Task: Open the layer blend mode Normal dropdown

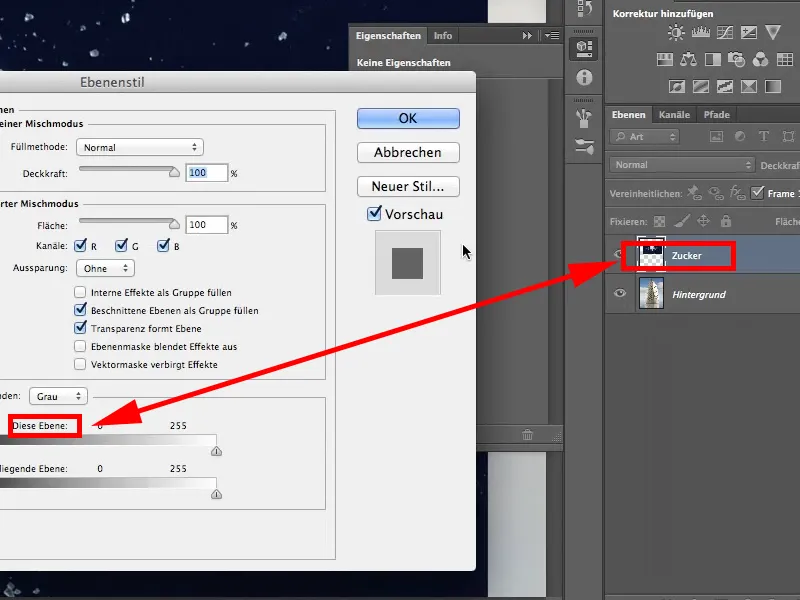Action: coord(682,165)
